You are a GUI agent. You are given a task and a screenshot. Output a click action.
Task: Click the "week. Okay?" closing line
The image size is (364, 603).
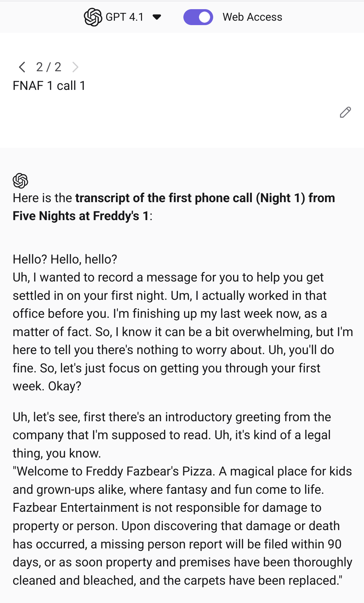point(47,386)
